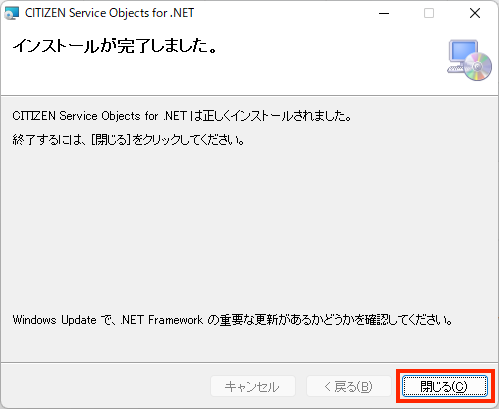This screenshot has width=499, height=409.
Task: Close the window with the X button
Action: [475, 13]
